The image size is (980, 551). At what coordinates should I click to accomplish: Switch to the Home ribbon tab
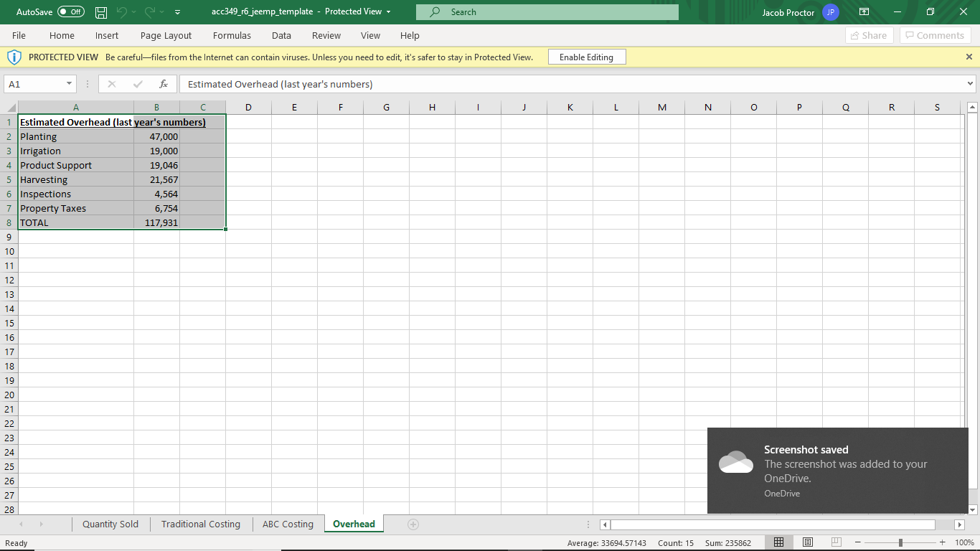(62, 35)
